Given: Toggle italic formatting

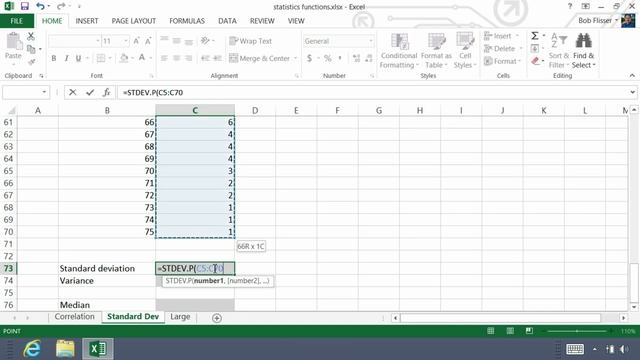Looking at the screenshot, I should point(66,58).
